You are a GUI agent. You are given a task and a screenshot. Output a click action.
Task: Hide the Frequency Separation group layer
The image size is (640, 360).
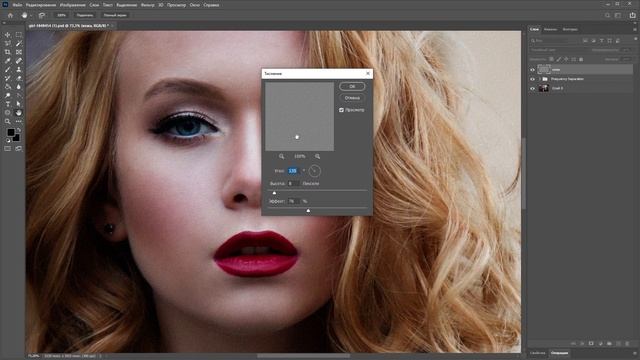pos(532,79)
